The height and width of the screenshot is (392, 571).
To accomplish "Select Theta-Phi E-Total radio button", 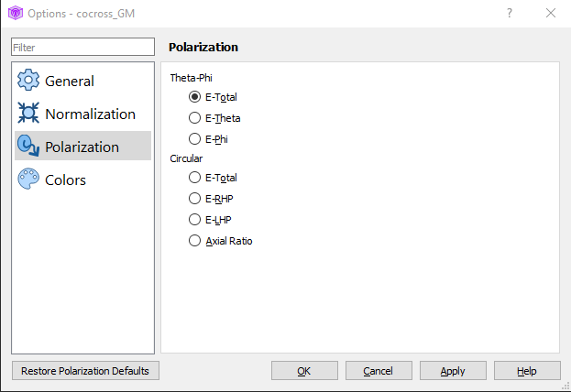I will tap(194, 97).
